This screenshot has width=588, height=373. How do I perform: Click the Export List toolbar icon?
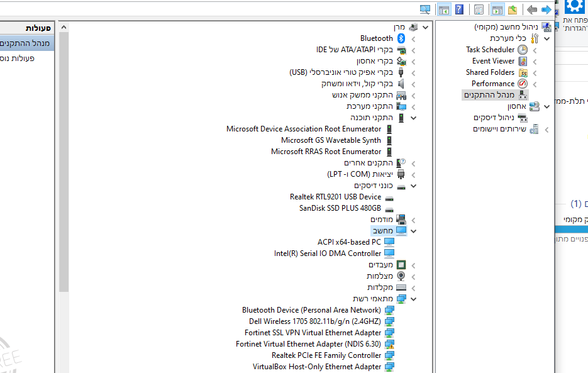click(x=511, y=9)
